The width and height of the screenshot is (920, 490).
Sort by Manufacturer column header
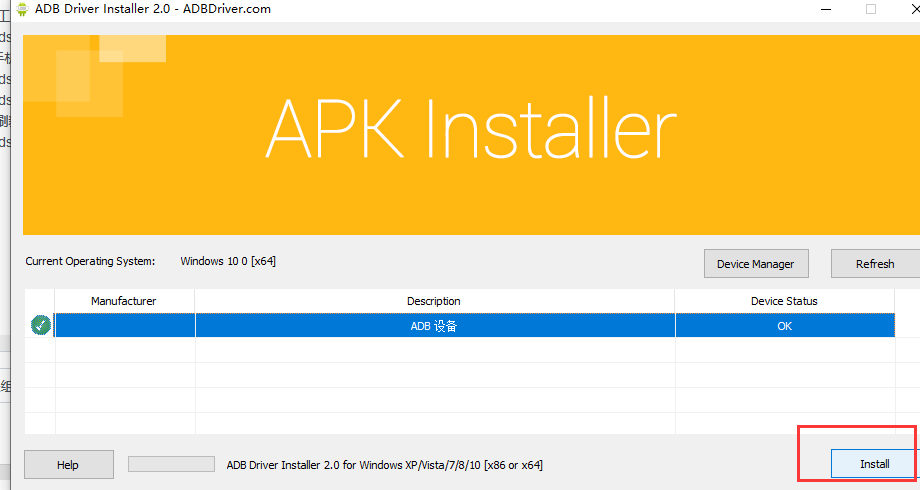click(124, 301)
